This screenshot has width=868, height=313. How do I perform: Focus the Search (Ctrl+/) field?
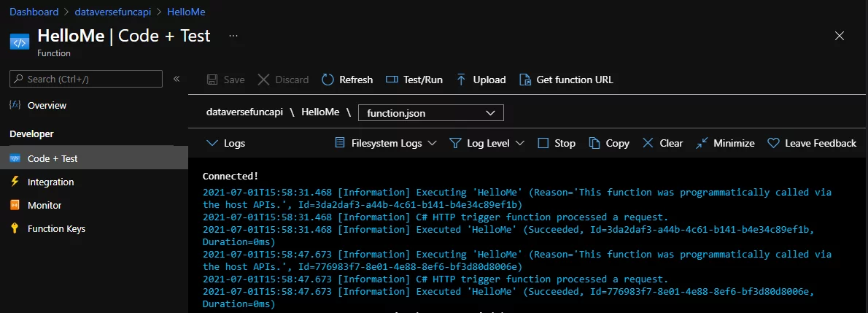coord(86,80)
